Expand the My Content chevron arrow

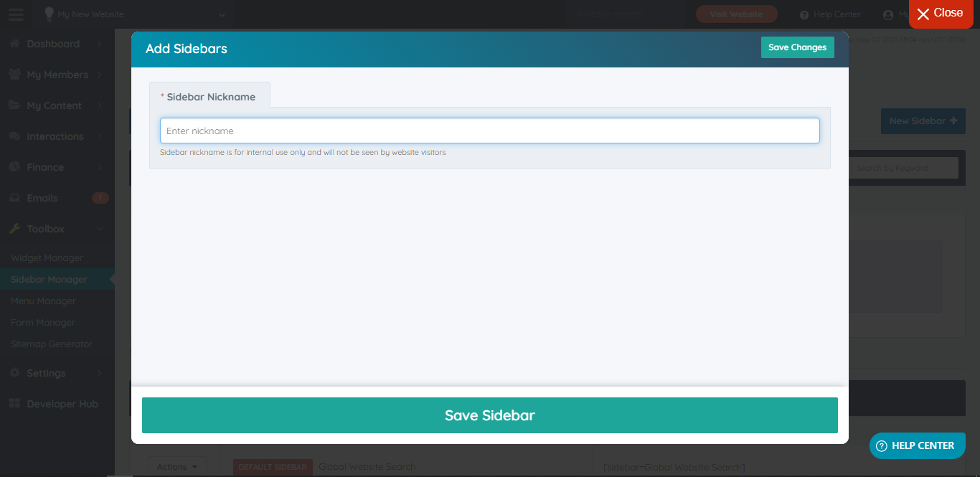tap(100, 105)
